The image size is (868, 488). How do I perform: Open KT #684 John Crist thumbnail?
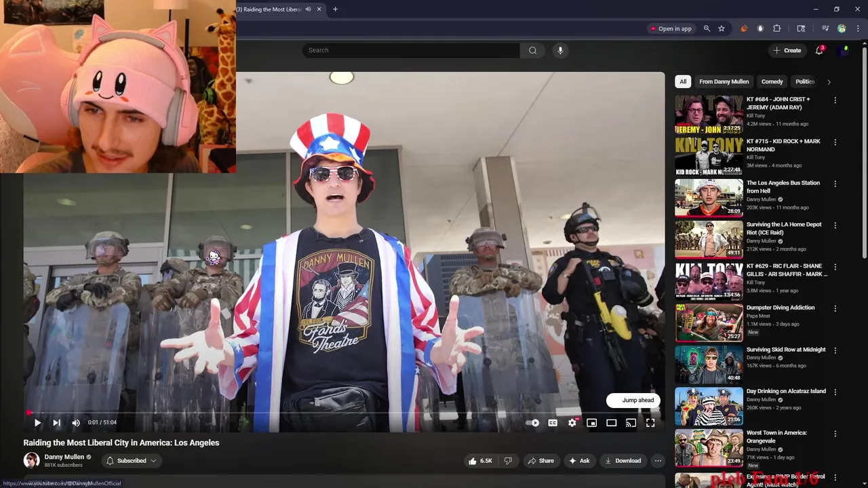click(x=709, y=115)
